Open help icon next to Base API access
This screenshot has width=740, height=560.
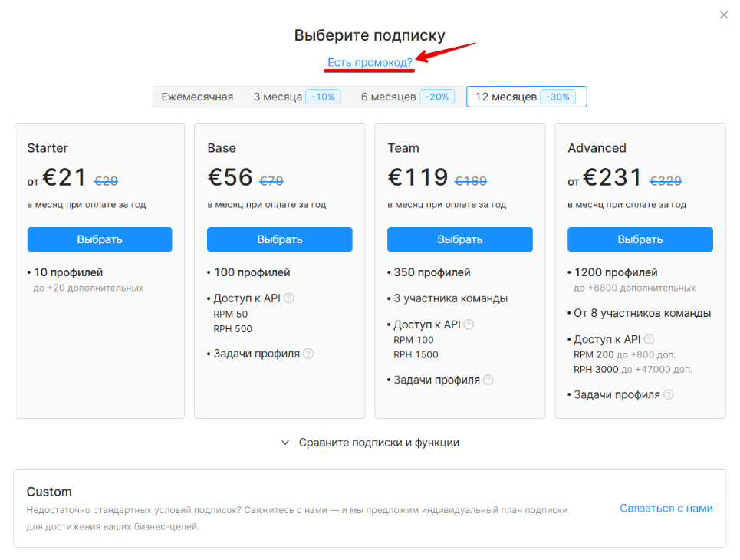coord(289,298)
